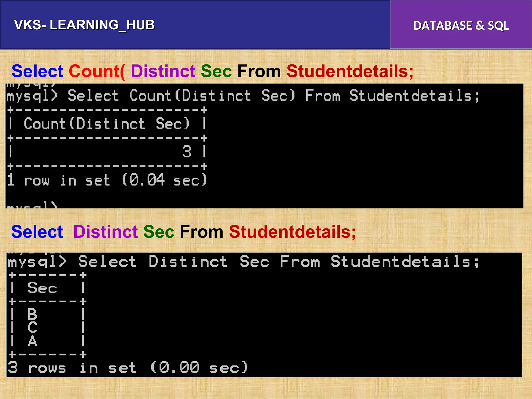The image size is (532, 399).
Task: Click the row value C
Action: [x=32, y=327]
